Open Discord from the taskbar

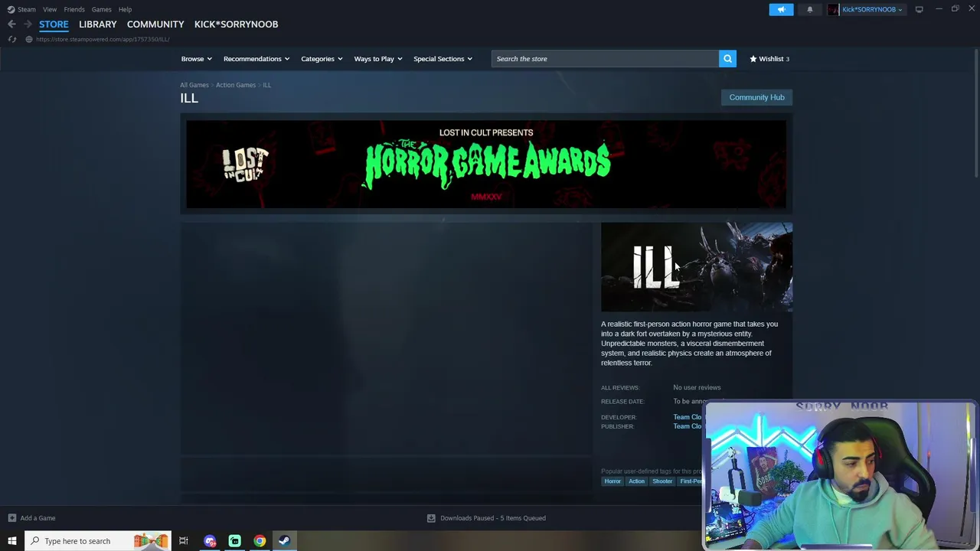coord(210,541)
